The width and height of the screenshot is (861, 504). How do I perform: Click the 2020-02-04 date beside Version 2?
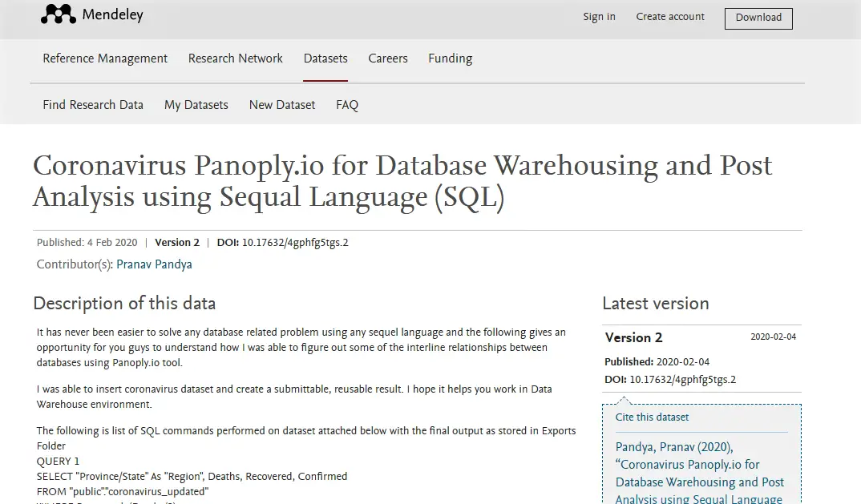point(773,337)
